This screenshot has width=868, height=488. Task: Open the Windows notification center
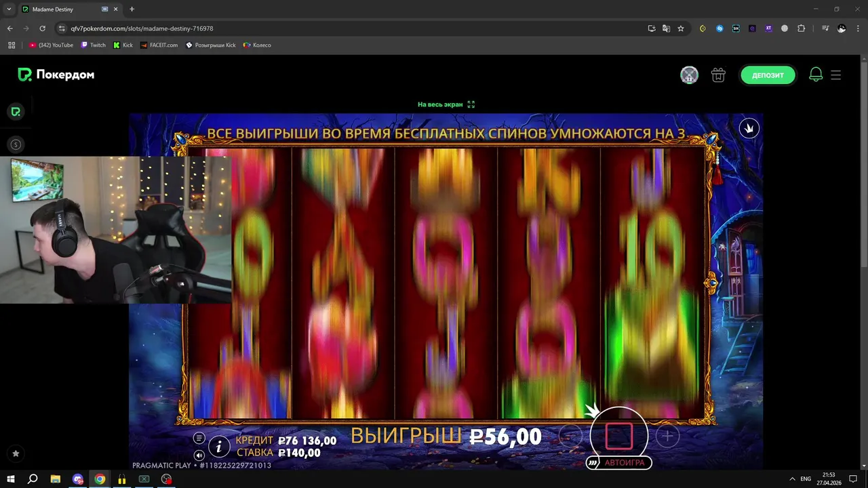[x=854, y=479]
